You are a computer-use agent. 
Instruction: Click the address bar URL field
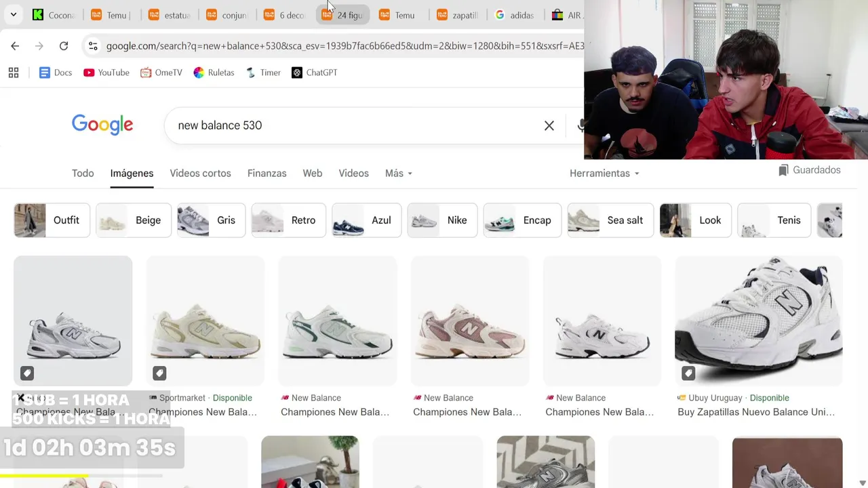344,46
